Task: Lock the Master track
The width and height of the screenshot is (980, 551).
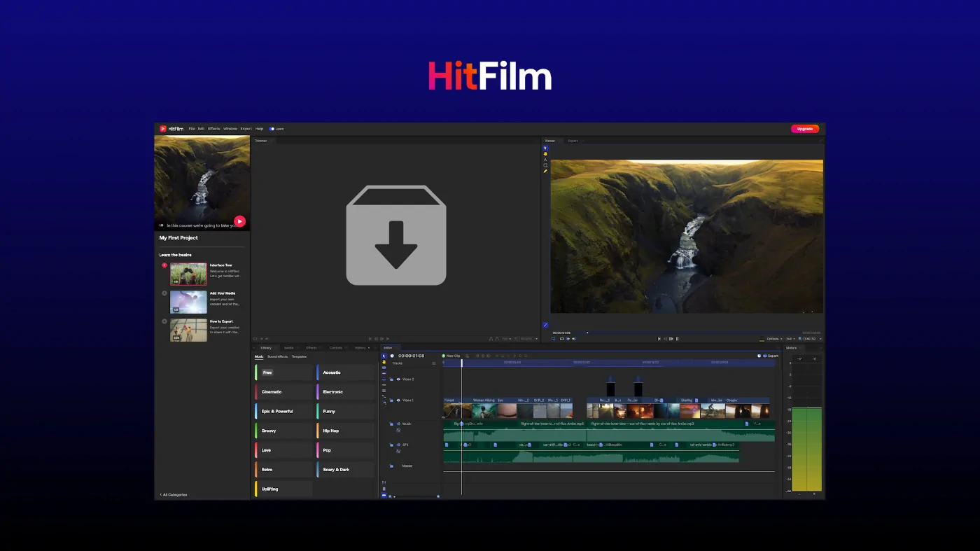Action: tap(391, 466)
